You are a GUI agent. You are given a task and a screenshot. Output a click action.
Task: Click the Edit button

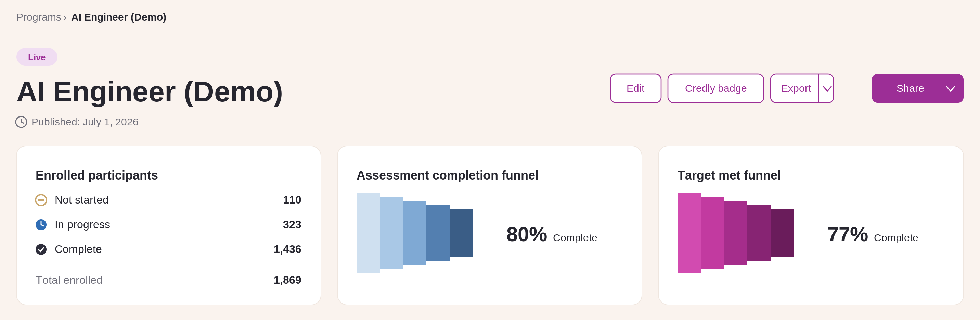635,88
